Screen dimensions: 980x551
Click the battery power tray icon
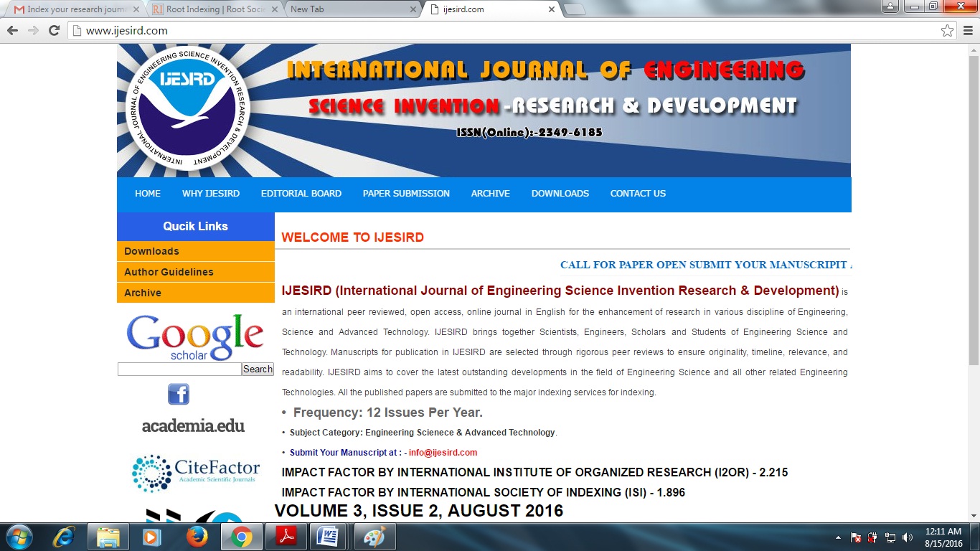873,537
